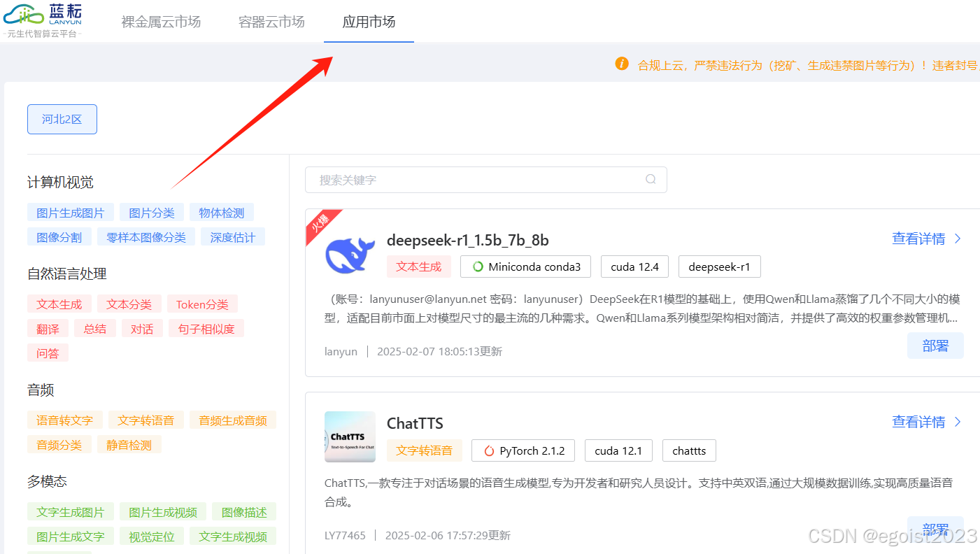980x554 pixels.
Task: Click the orange warning info icon
Action: coord(622,63)
